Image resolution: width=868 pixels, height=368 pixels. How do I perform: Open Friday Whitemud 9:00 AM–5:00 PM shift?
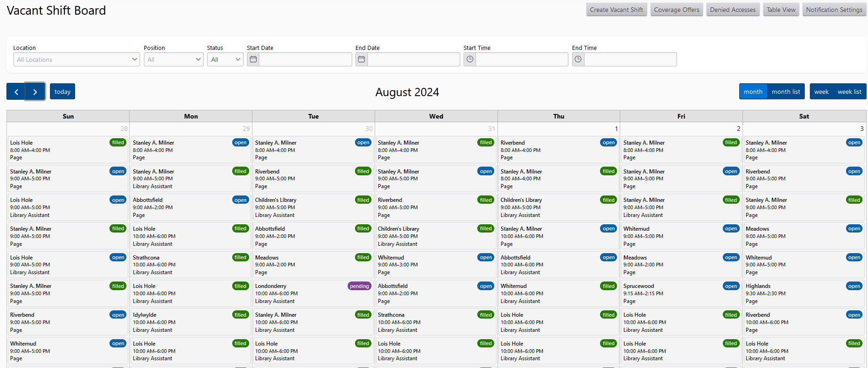tap(681, 236)
